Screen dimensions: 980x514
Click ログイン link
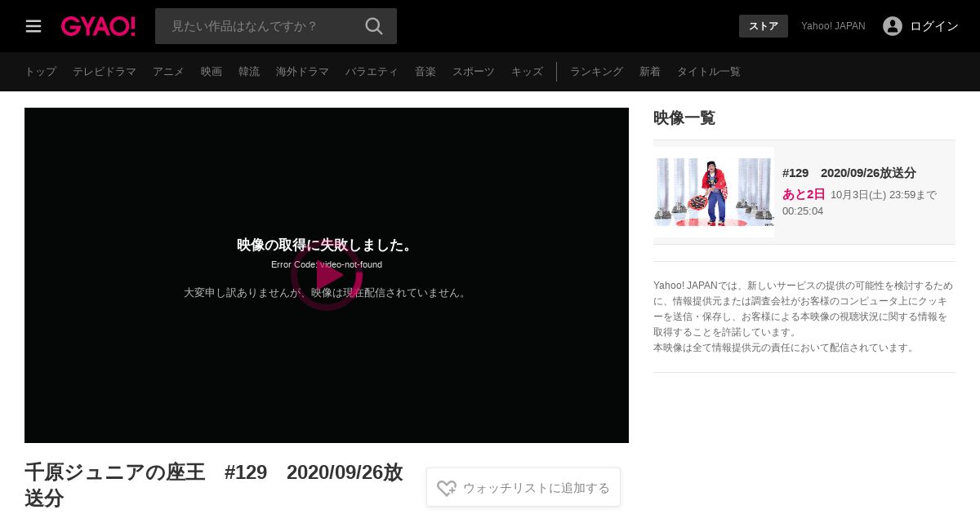934,26
